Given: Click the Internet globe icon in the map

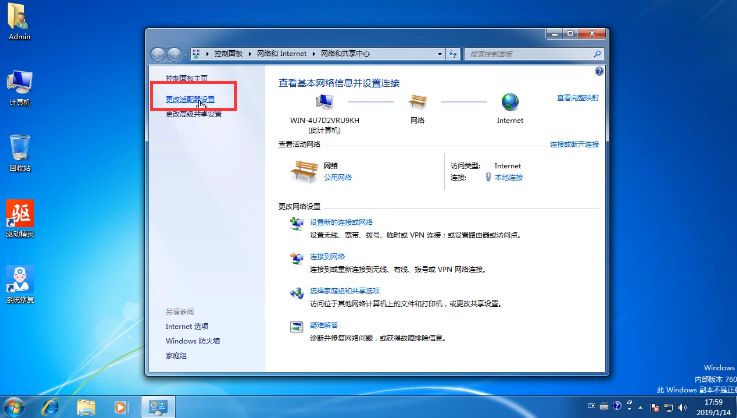Looking at the screenshot, I should pos(510,102).
